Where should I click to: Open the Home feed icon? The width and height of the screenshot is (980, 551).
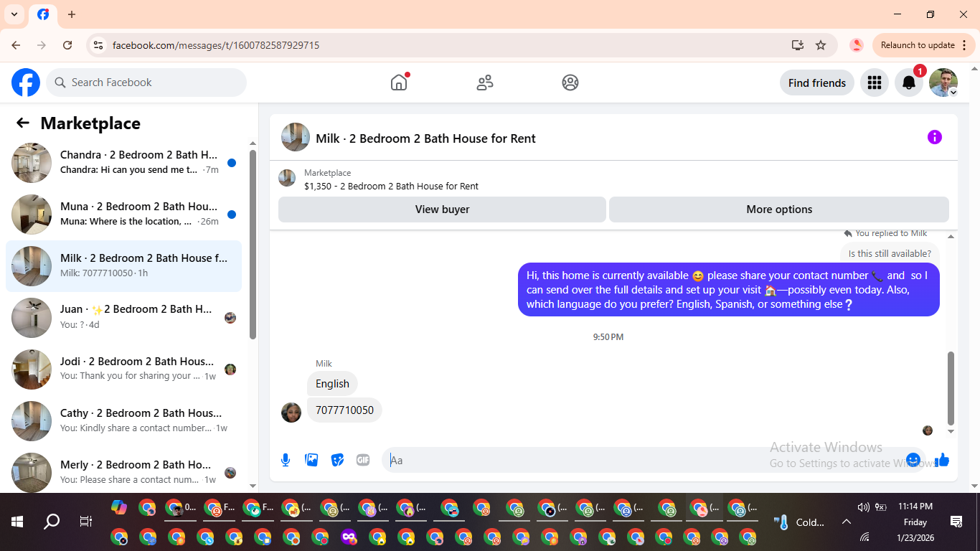(399, 83)
